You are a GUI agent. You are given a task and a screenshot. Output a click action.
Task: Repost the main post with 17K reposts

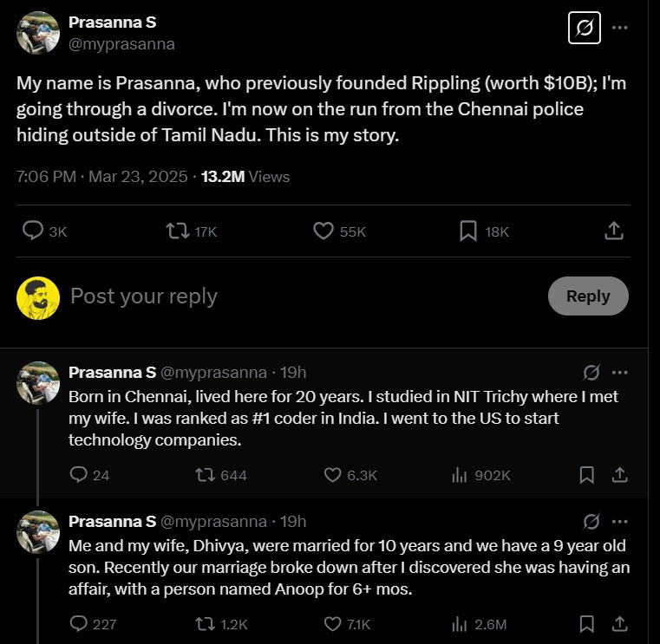[178, 231]
